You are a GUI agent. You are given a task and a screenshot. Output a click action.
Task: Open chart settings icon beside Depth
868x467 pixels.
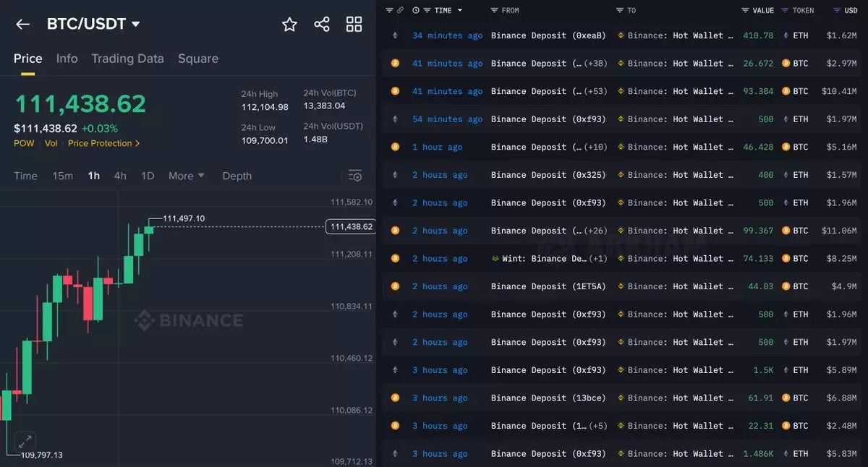(x=354, y=176)
